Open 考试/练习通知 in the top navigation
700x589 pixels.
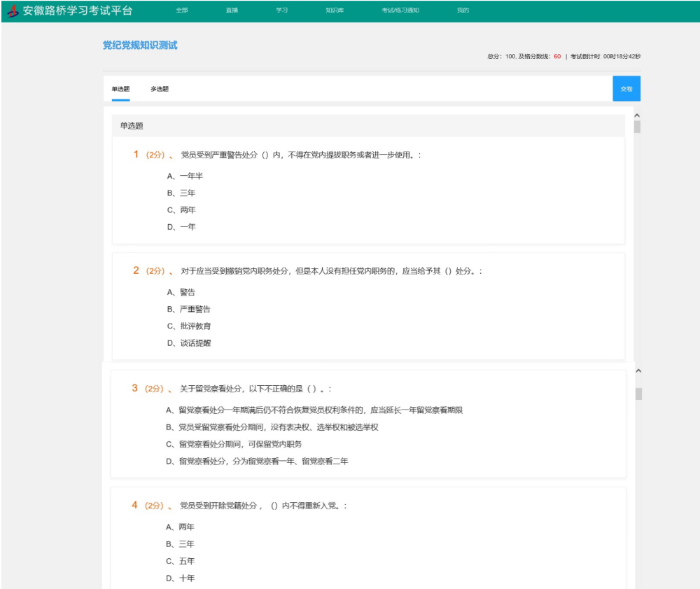coord(400,11)
